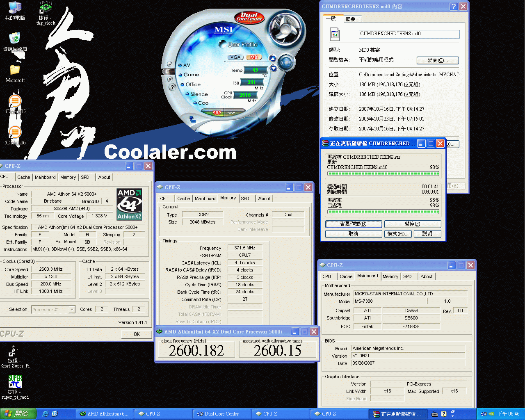Click the file progress bar at 98% in WinRAR
Screen dimensions: 525x420
pos(383,173)
